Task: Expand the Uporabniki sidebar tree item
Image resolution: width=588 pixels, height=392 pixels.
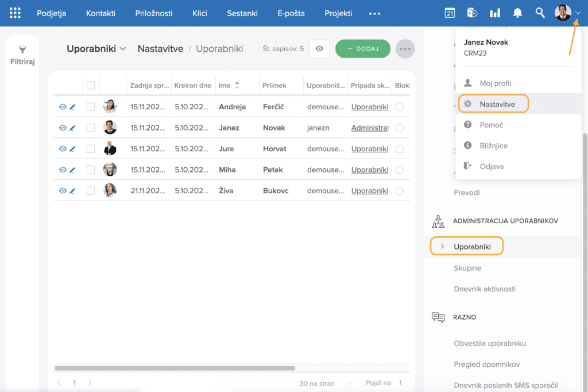Action: [442, 247]
